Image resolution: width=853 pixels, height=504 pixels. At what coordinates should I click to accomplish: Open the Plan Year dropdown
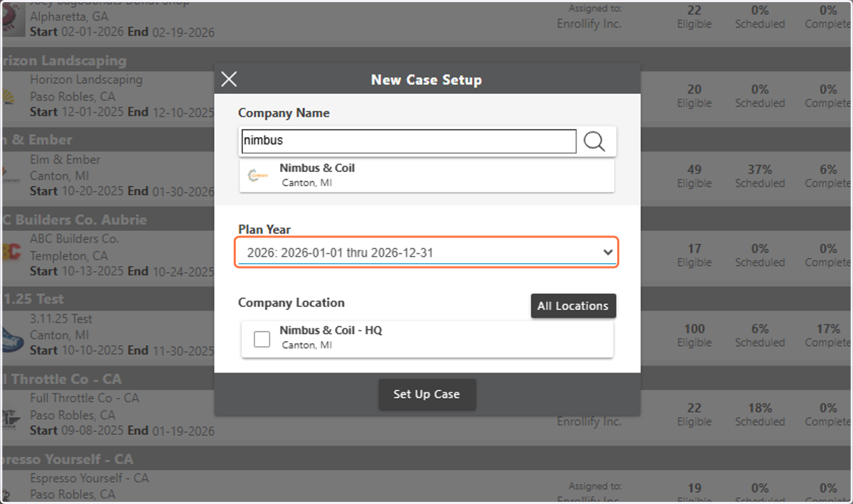click(x=426, y=252)
